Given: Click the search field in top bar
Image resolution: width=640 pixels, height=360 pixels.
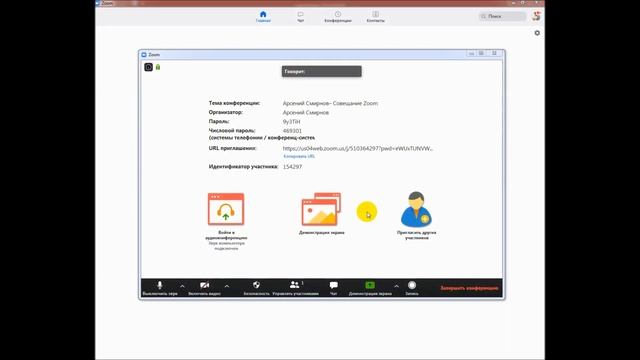Looking at the screenshot, I should tap(502, 16).
